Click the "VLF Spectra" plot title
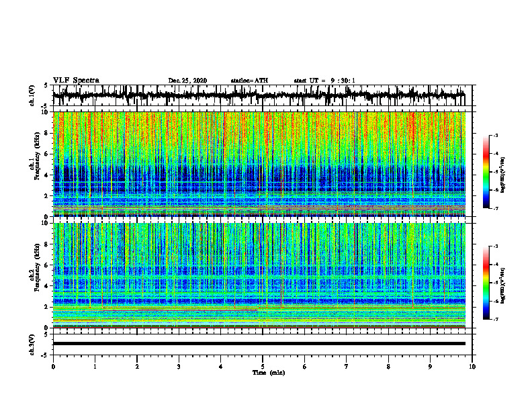 tap(76, 80)
